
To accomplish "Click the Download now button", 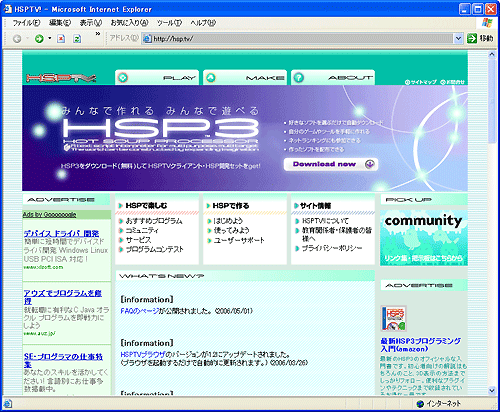I will pos(331,164).
